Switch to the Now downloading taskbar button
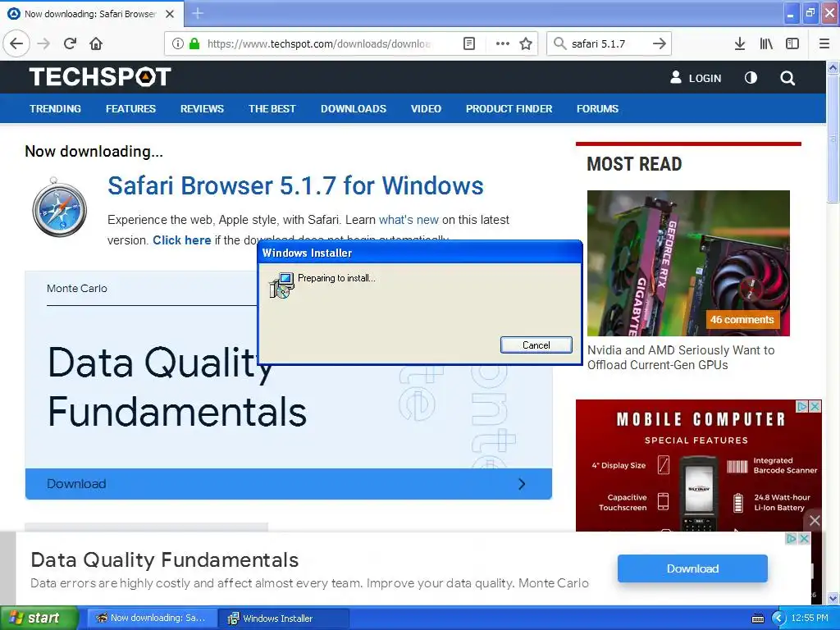The width and height of the screenshot is (840, 630). pos(152,618)
